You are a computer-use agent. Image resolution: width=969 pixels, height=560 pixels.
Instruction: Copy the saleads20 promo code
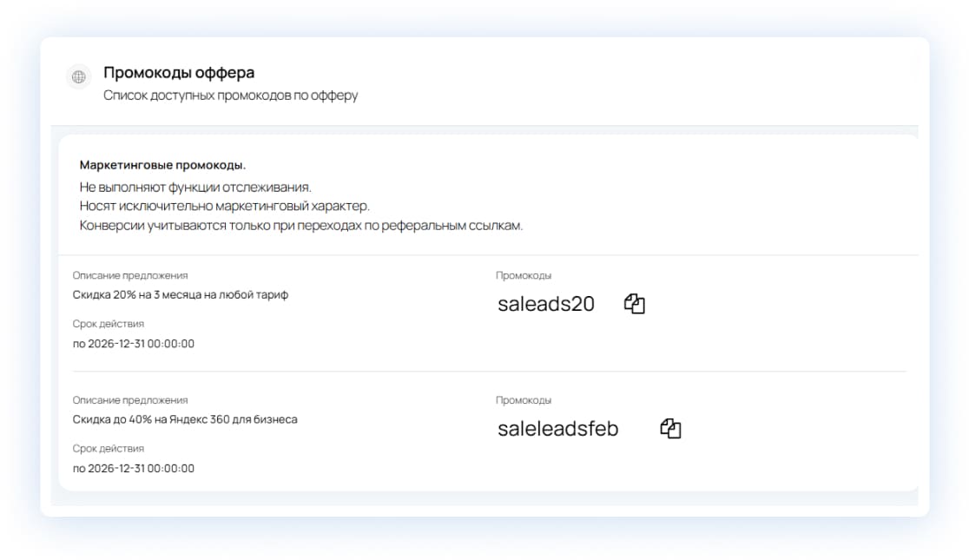[635, 304]
